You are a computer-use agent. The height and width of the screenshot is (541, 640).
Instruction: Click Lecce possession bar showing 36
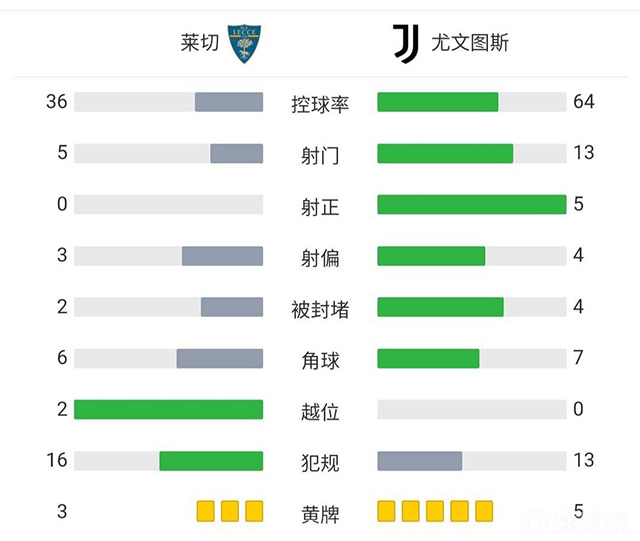pyautogui.click(x=229, y=102)
